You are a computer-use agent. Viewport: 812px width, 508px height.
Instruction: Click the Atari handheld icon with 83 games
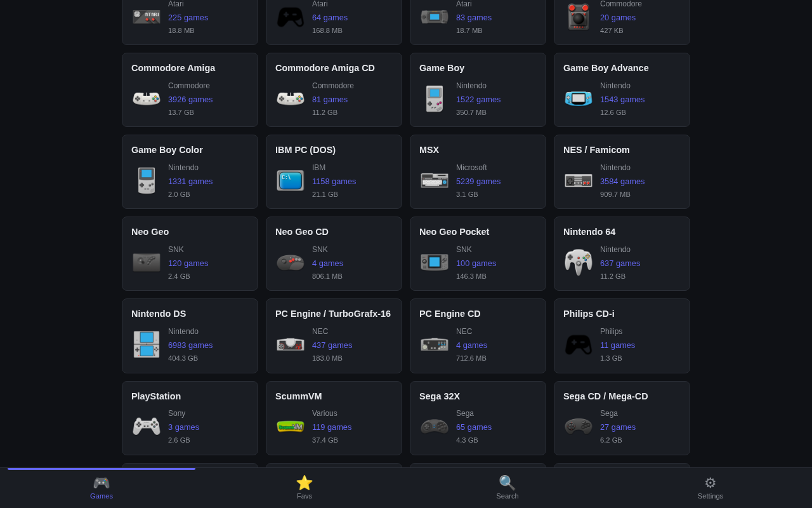click(435, 17)
